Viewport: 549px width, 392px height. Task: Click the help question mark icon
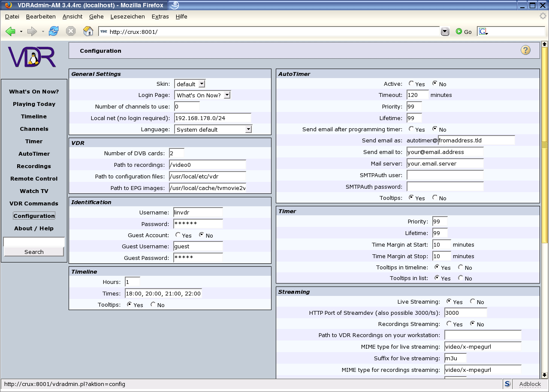tap(525, 50)
